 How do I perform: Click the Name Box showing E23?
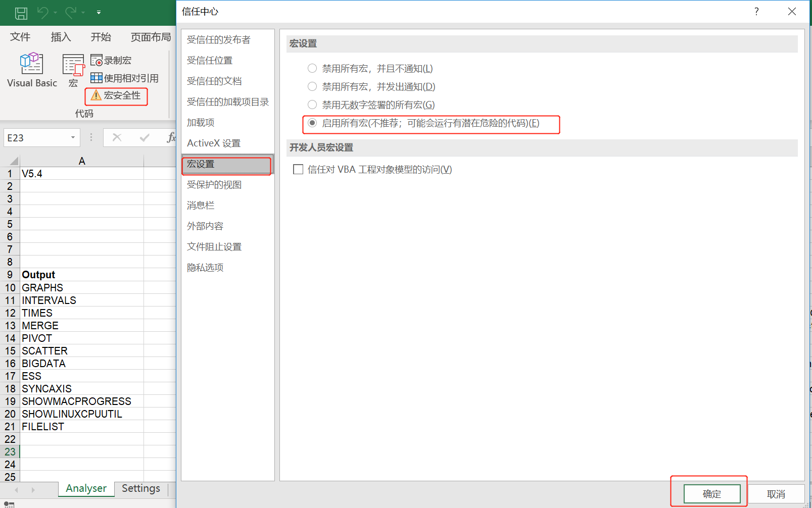pyautogui.click(x=35, y=138)
